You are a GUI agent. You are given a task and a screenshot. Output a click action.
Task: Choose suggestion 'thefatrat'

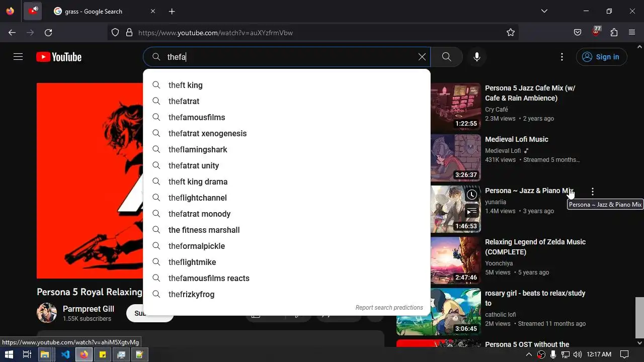[287, 101]
